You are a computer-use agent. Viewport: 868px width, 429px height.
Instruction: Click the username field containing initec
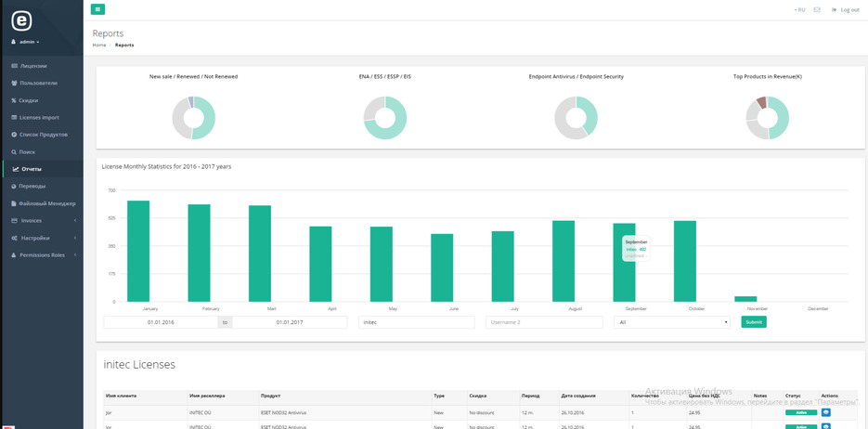[416, 322]
